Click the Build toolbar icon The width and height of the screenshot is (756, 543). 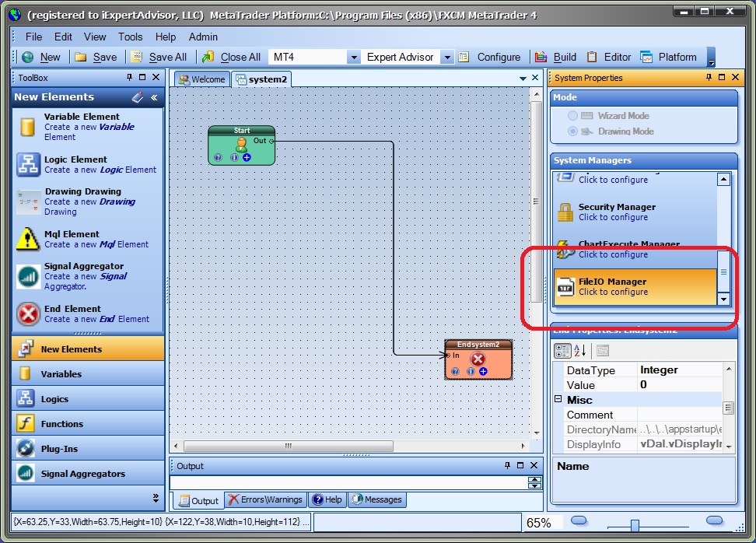coord(541,57)
